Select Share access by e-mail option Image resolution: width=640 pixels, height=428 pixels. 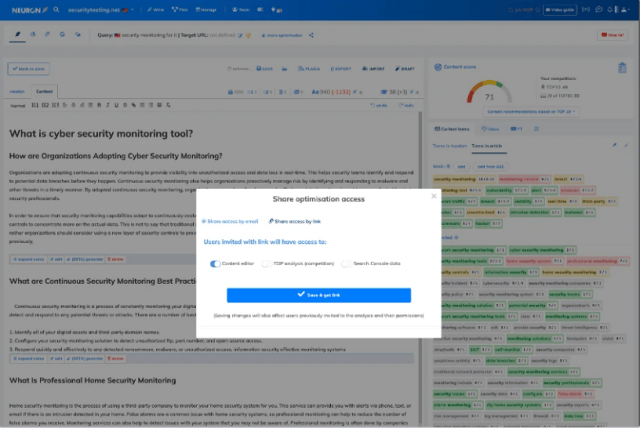[x=230, y=221]
